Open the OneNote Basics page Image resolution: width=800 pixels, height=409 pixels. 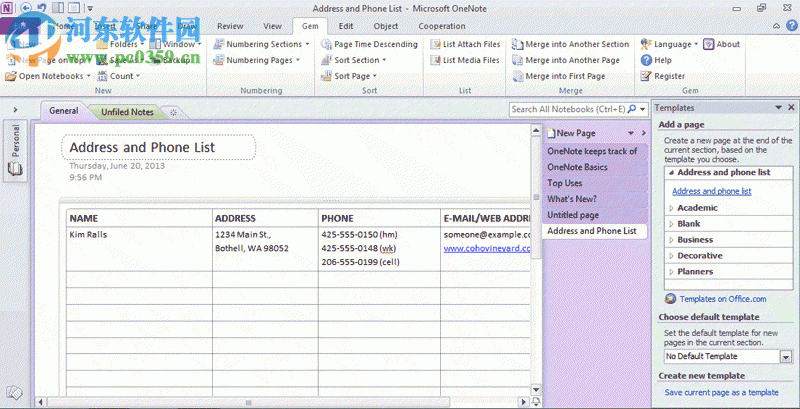[x=594, y=167]
